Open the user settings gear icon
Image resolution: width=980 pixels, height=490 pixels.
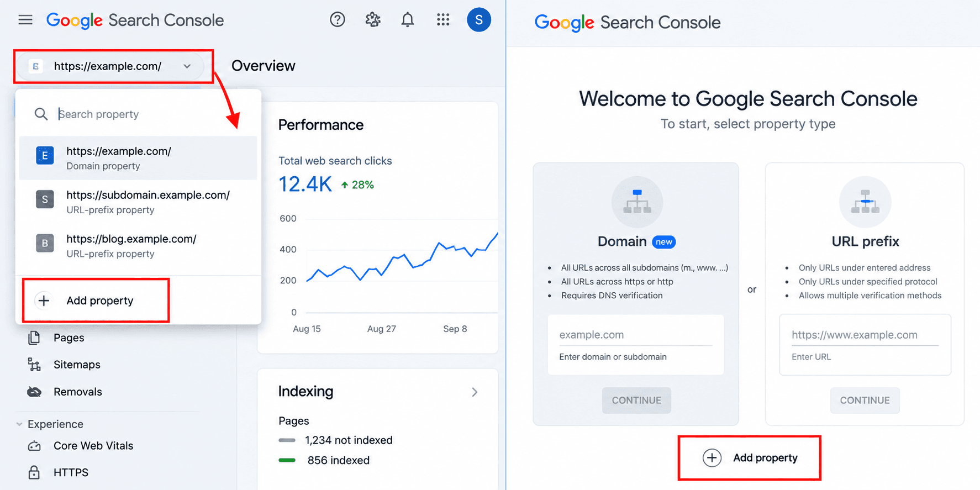point(373,20)
